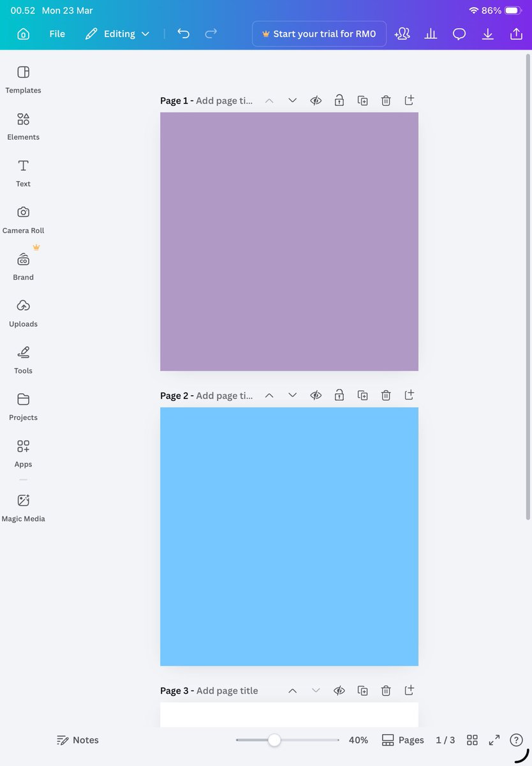Open the Apps panel
This screenshot has width=532, height=766.
point(24,453)
